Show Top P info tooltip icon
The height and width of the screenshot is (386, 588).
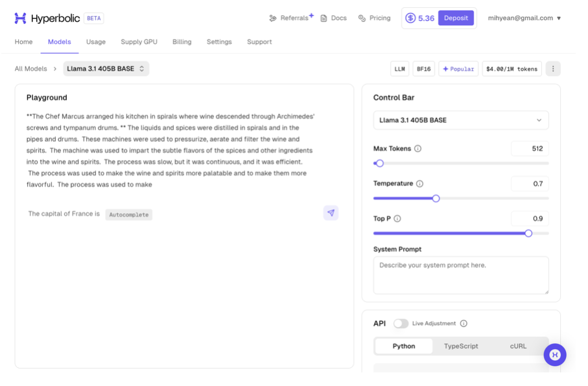(x=397, y=218)
